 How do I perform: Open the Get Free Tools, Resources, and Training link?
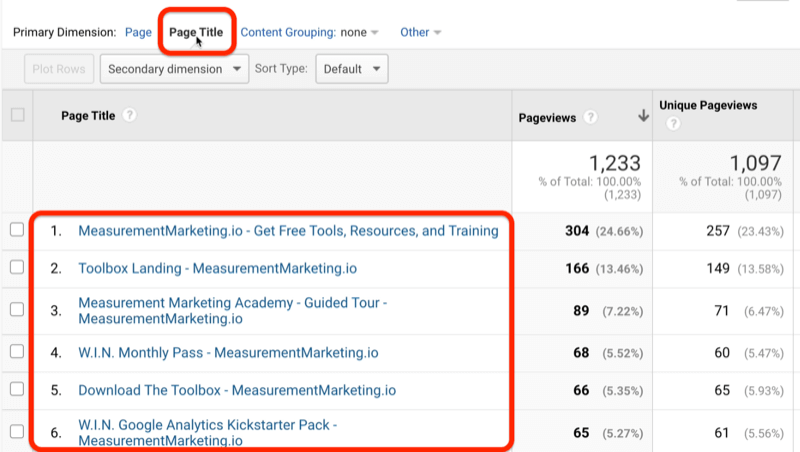click(288, 231)
